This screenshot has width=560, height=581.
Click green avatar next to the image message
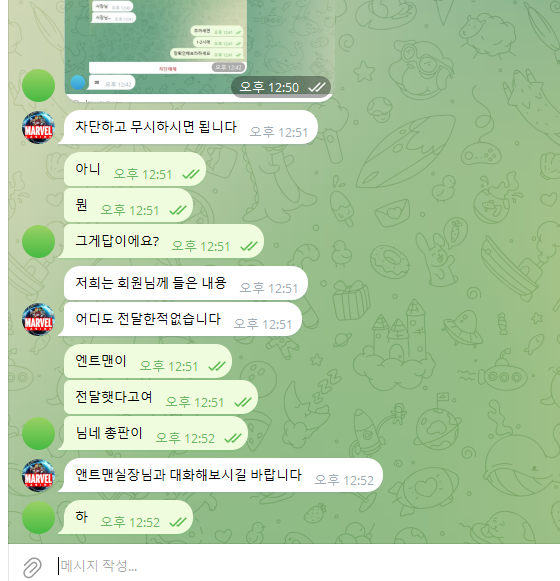[39, 86]
